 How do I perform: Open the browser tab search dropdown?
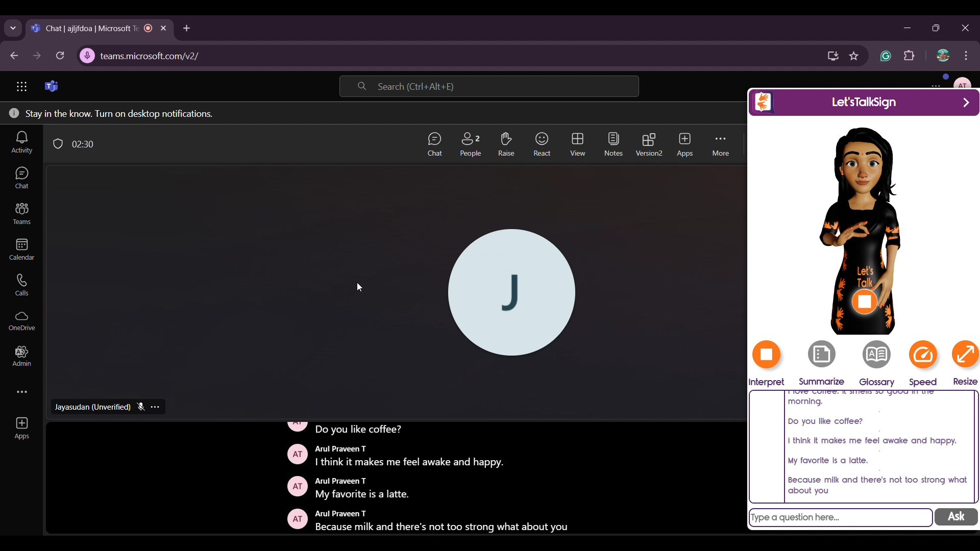13,29
